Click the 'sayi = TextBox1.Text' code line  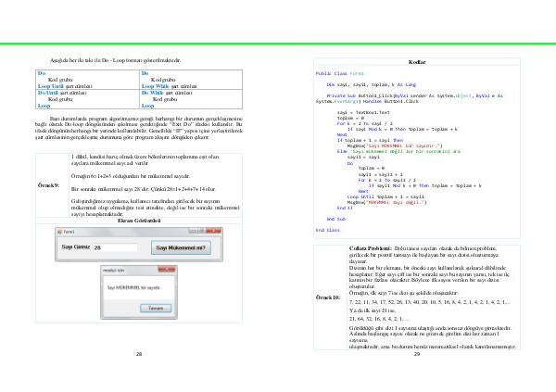pos(363,112)
